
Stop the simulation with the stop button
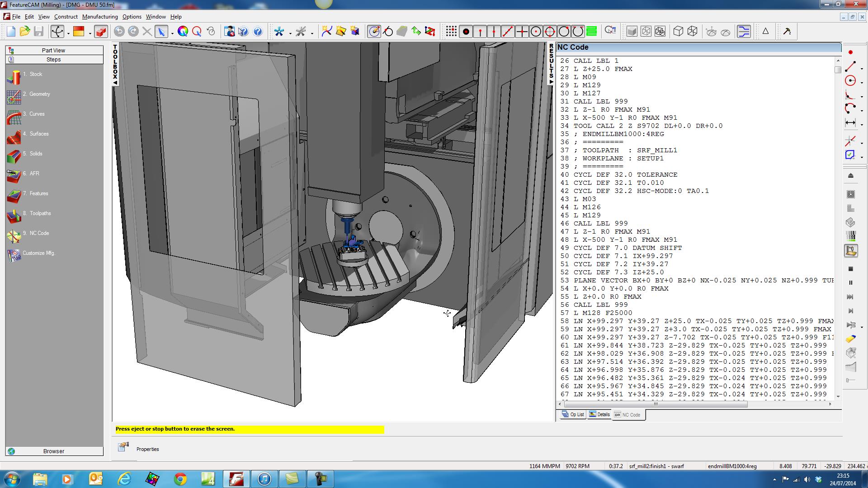pyautogui.click(x=850, y=269)
